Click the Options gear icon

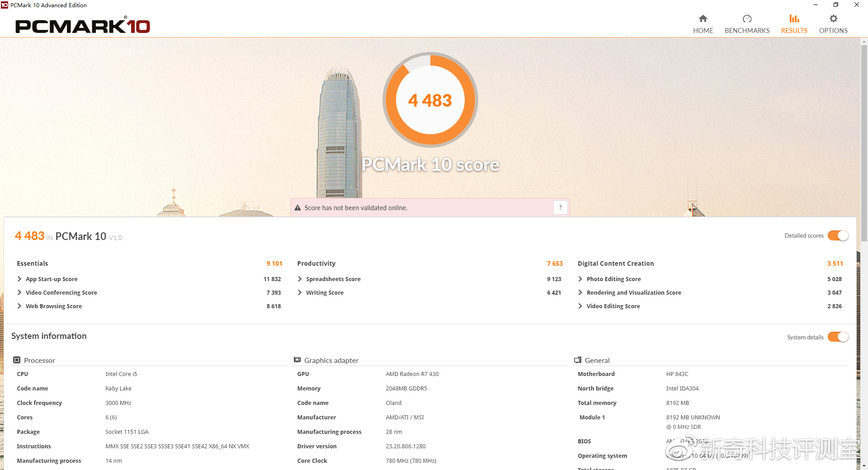click(x=833, y=19)
